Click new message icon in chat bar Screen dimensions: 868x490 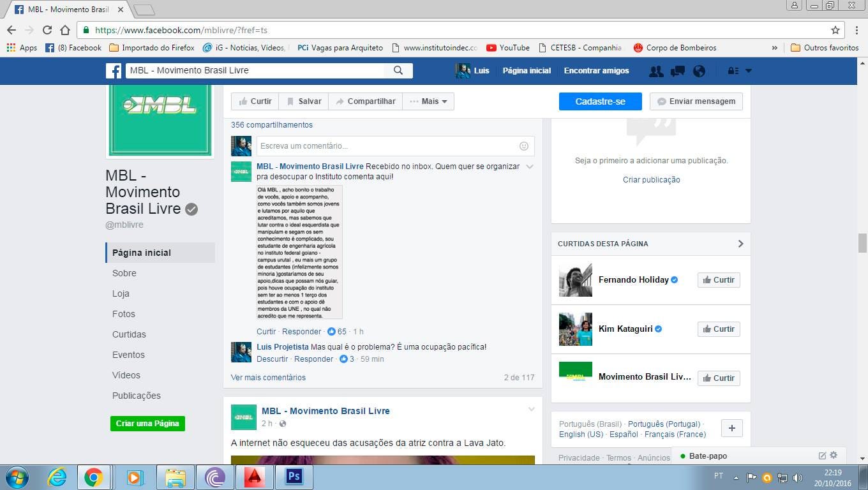click(x=823, y=456)
